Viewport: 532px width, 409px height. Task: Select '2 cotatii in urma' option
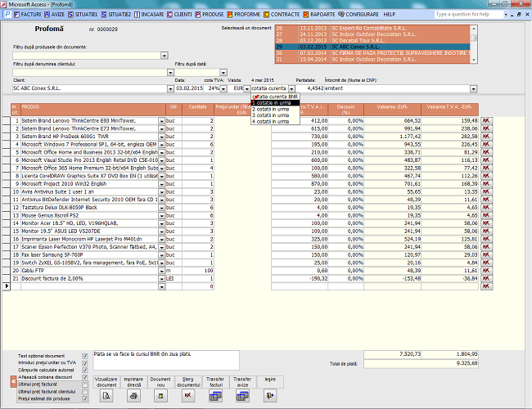(275, 109)
